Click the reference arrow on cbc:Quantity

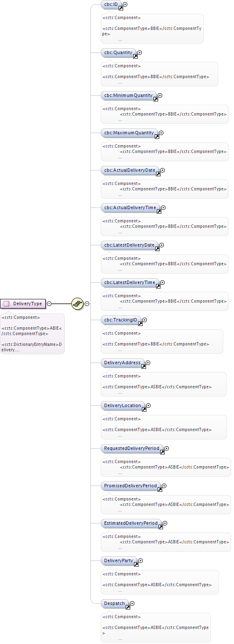(135, 56)
